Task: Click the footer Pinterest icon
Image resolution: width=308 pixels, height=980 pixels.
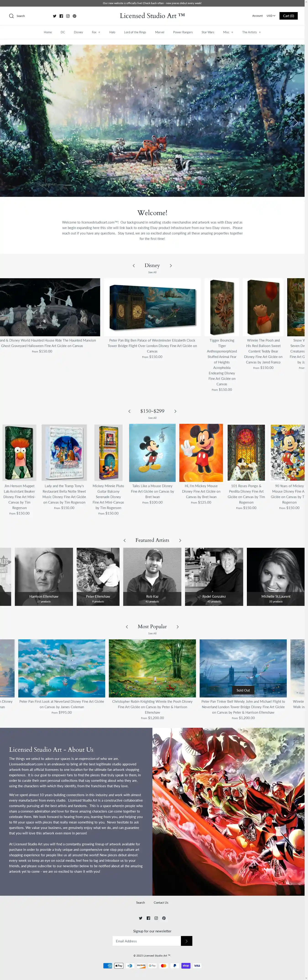Action: pyautogui.click(x=164, y=918)
